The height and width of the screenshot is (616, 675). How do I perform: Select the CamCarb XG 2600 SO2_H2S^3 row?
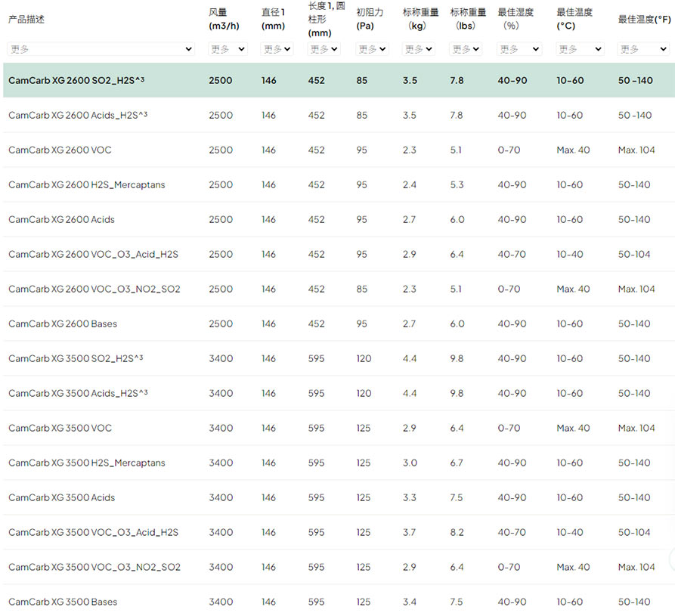[339, 81]
